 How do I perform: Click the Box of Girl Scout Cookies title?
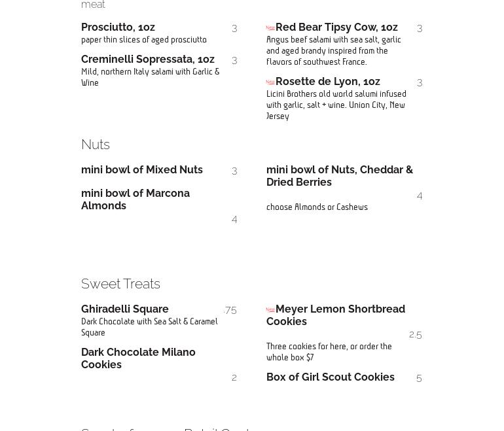(x=331, y=377)
